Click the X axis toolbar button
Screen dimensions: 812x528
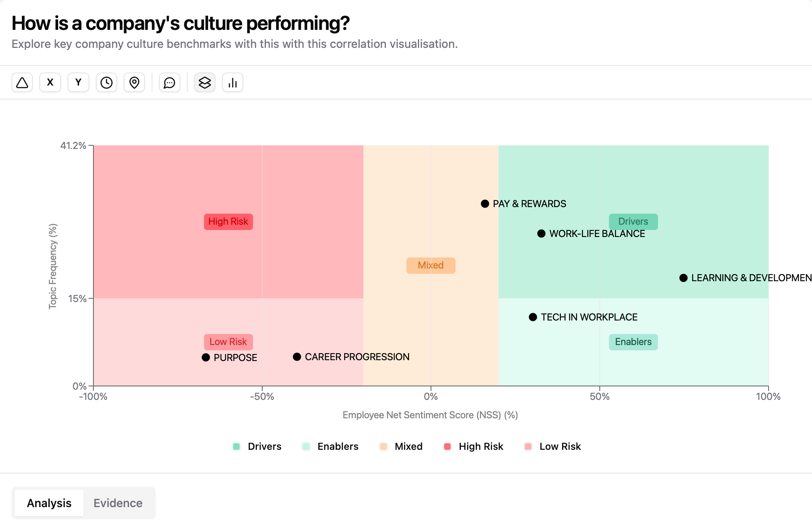pos(50,83)
